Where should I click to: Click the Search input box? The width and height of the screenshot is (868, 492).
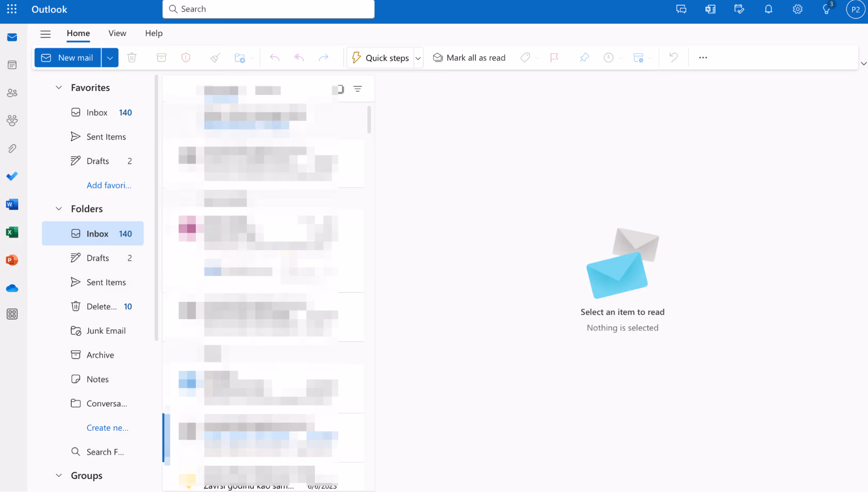click(x=268, y=9)
